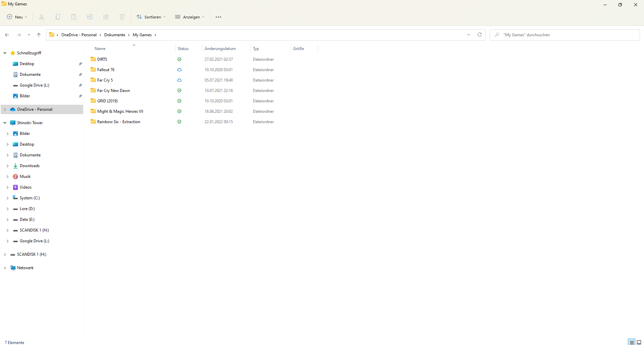Go back with the left arrow
Screen dimensions: 644x345
pos(7,35)
